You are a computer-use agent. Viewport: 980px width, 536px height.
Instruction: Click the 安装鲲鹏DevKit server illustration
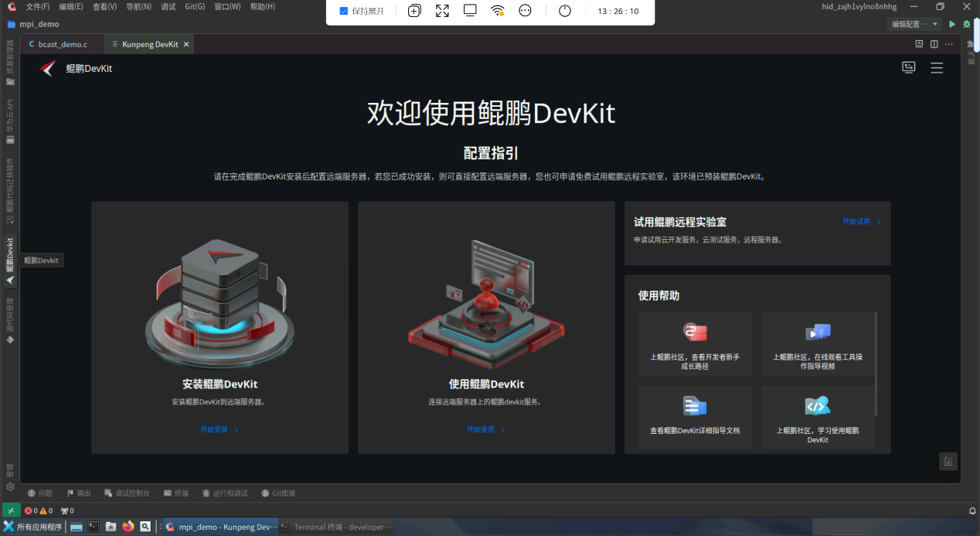pyautogui.click(x=219, y=306)
